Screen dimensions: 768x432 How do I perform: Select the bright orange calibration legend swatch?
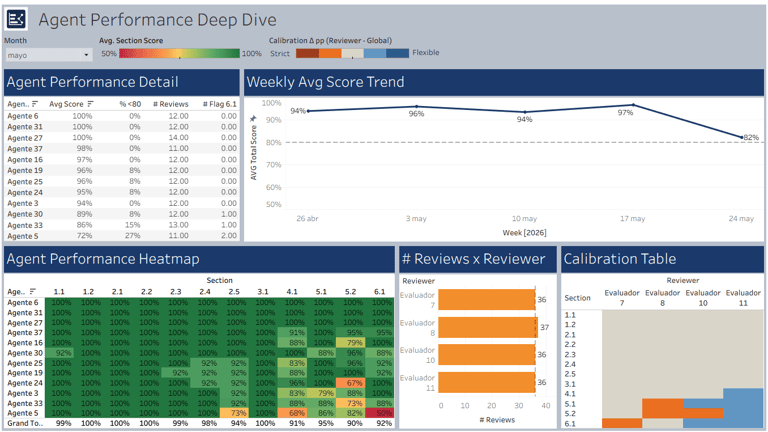tap(330, 53)
